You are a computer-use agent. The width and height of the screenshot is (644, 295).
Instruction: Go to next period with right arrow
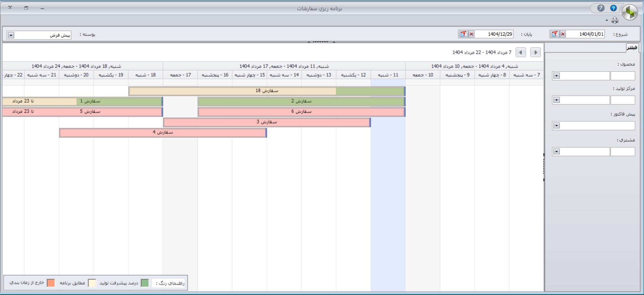(x=535, y=52)
